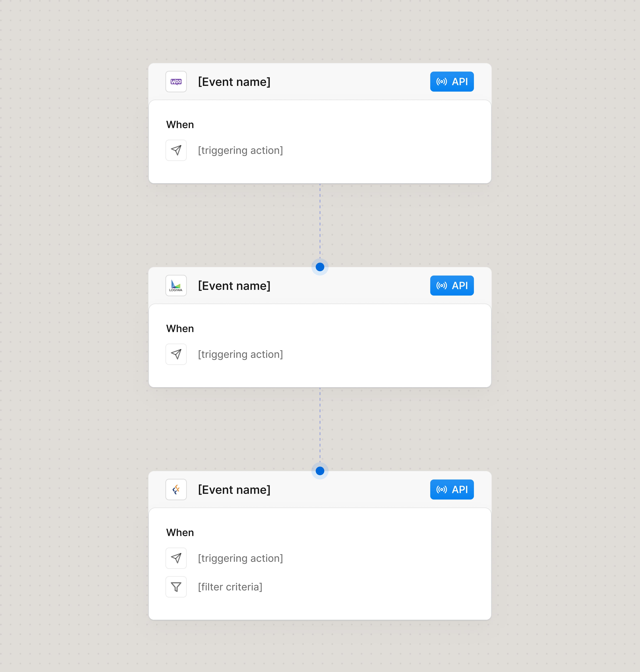The image size is (640, 672).
Task: Select the triggering action icon in the Logiwa card
Action: [x=176, y=354]
